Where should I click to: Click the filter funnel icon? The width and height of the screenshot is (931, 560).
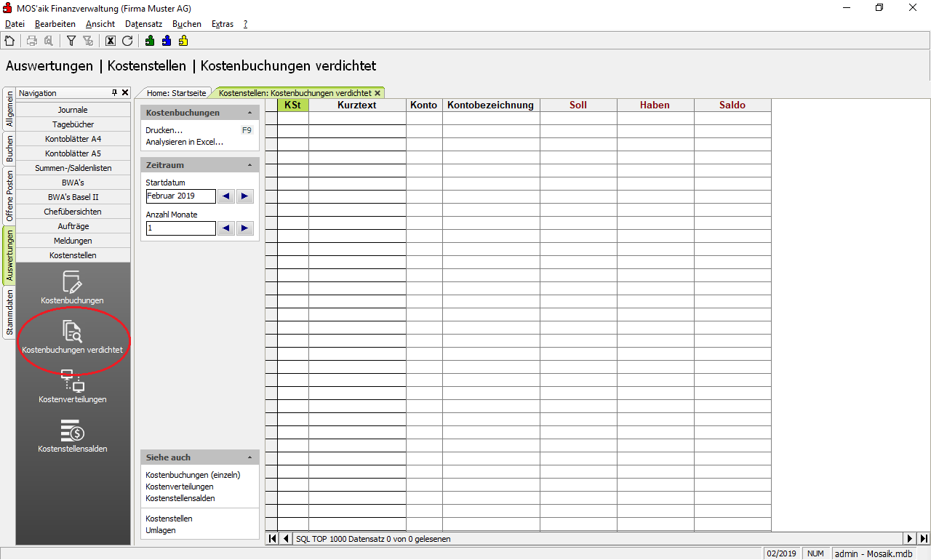coord(71,41)
